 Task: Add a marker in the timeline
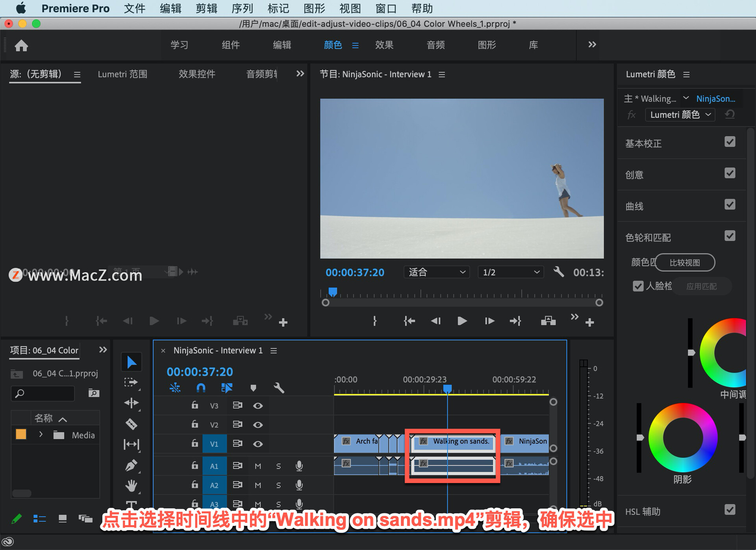pyautogui.click(x=253, y=388)
